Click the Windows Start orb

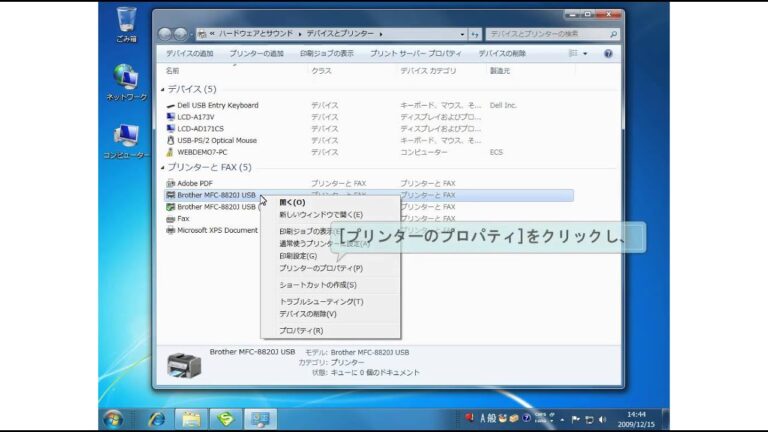[x=113, y=419]
